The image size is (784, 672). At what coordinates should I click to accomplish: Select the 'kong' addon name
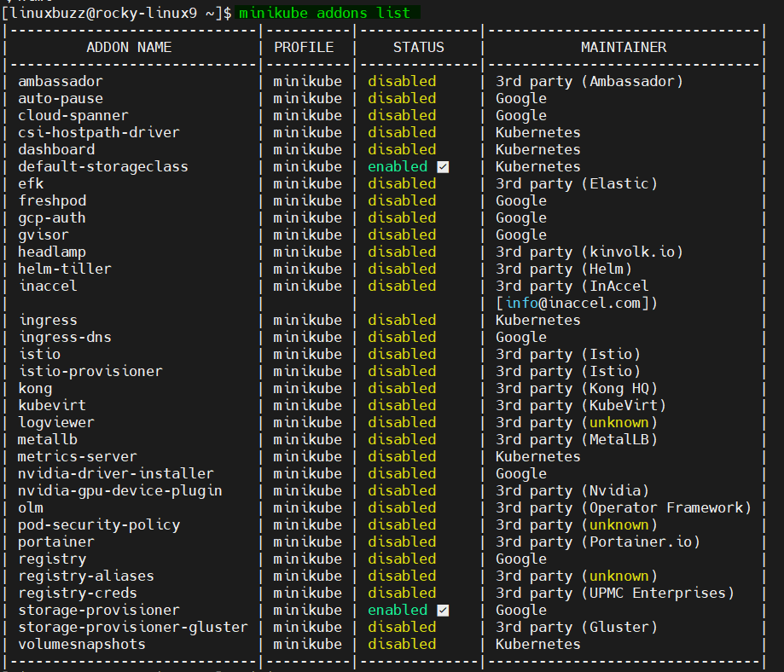[x=35, y=389]
